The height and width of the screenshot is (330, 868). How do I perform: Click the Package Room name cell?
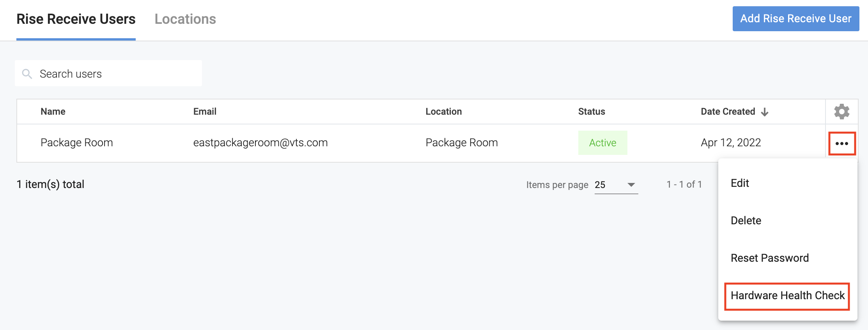(77, 143)
